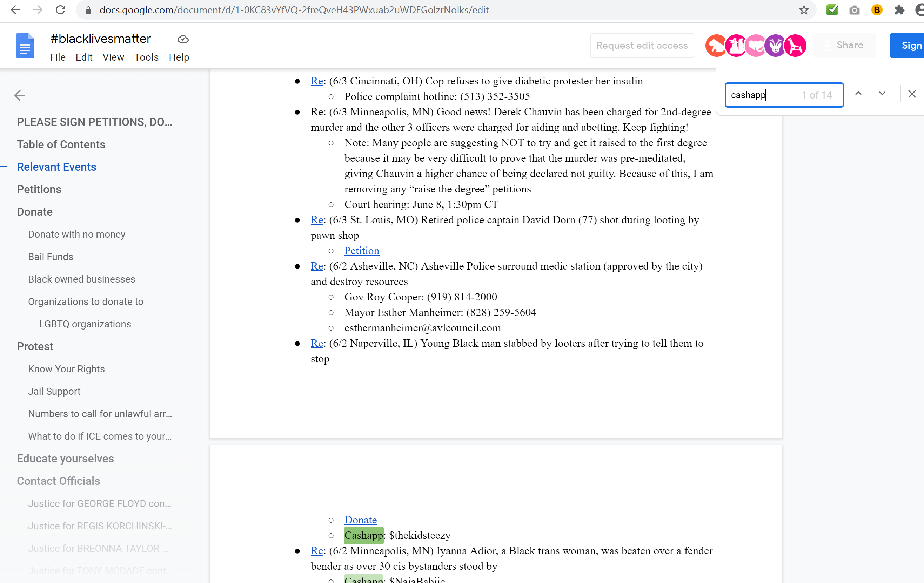Open the extensions puzzle icon
Viewport: 924px width, 583px height.
coord(899,10)
